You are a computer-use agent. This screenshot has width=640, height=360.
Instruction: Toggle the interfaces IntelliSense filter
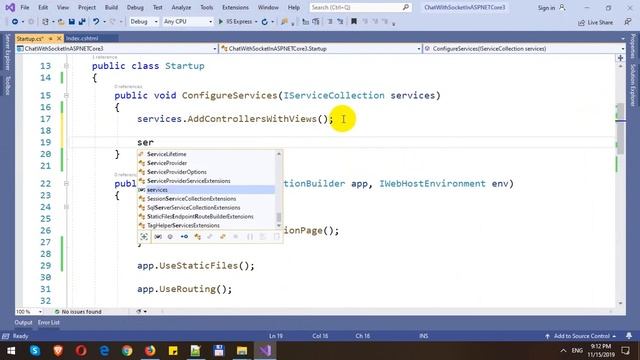[184, 236]
